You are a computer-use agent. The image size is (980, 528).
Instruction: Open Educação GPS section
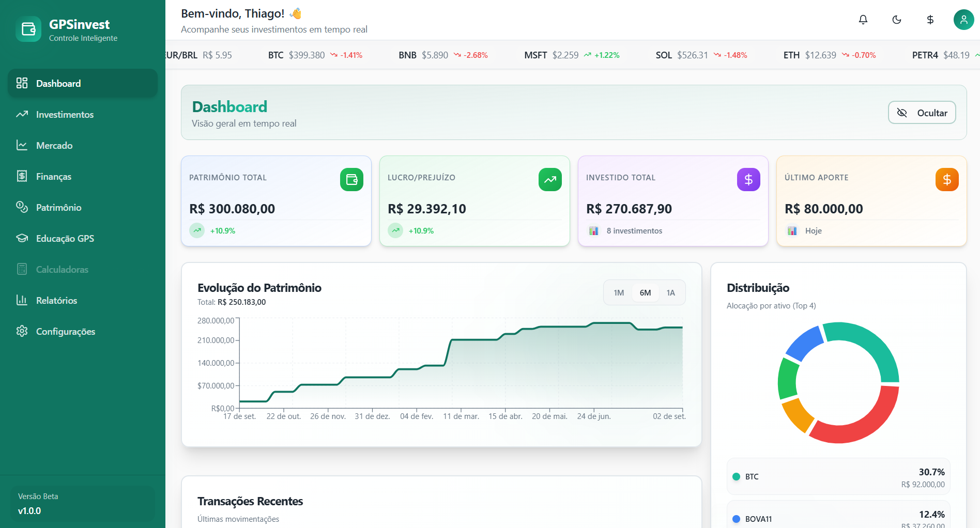83,238
